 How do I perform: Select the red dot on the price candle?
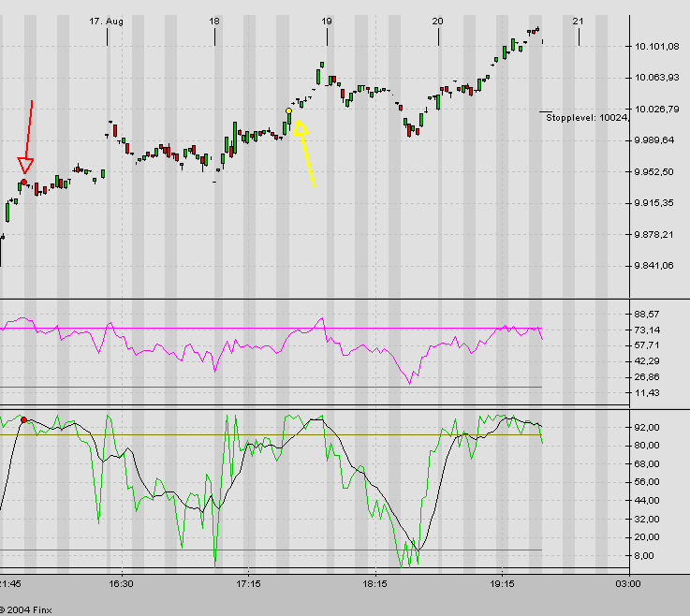[23, 181]
